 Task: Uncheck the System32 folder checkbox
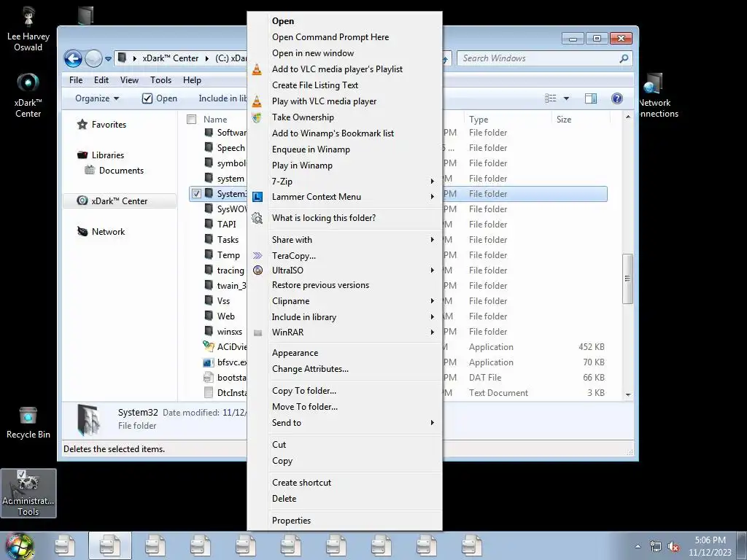pos(196,194)
